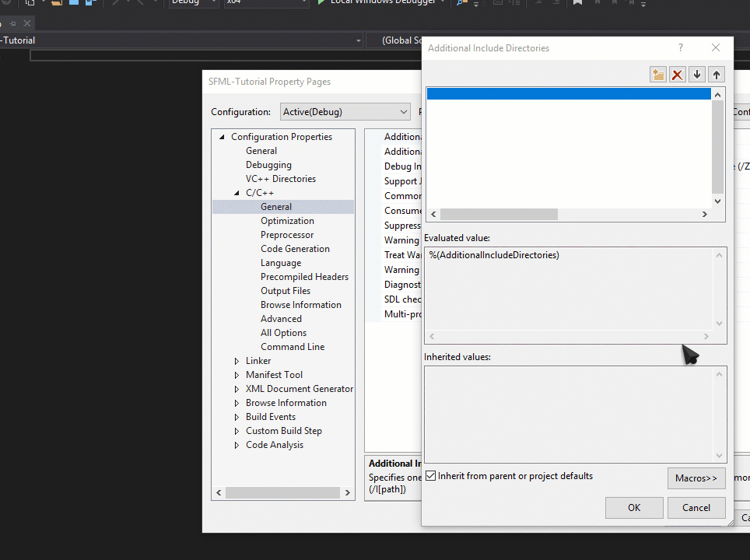Click the directory list scroll right arrow

705,214
